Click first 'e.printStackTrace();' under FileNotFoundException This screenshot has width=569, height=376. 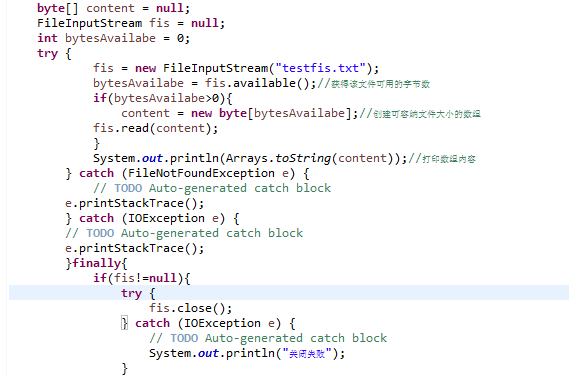pos(135,203)
